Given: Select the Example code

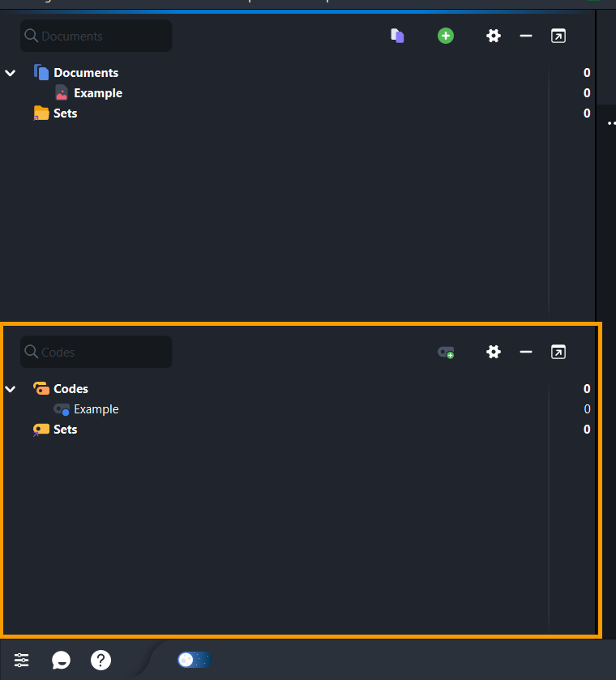Looking at the screenshot, I should tap(96, 409).
